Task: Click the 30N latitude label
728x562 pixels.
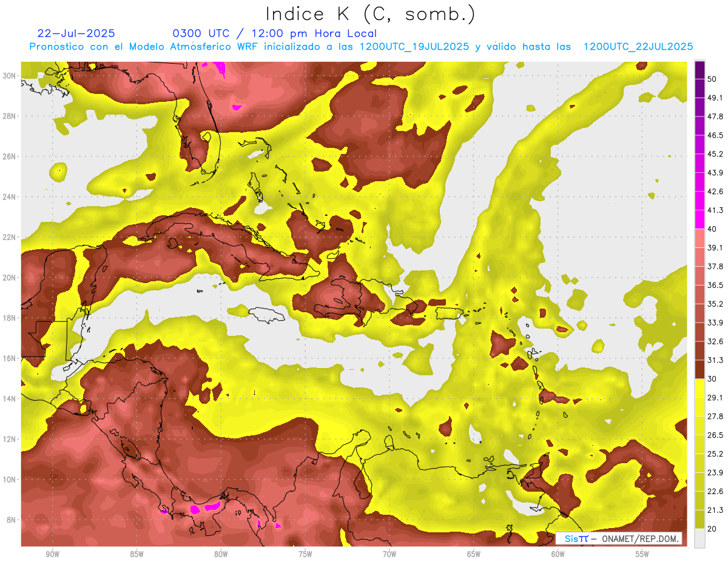Action: point(10,75)
